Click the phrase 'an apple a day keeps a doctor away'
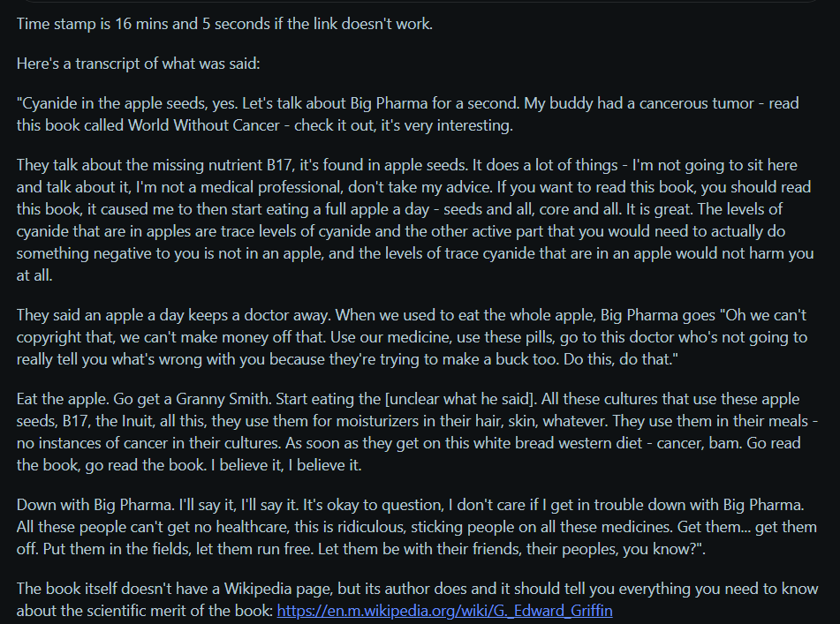This screenshot has height=624, width=840. 208,315
